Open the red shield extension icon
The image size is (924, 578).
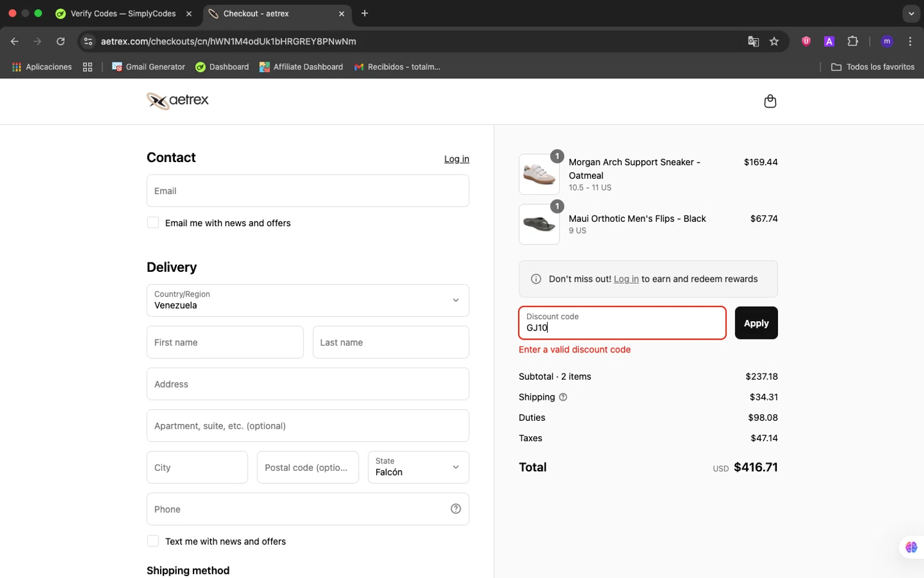(806, 41)
